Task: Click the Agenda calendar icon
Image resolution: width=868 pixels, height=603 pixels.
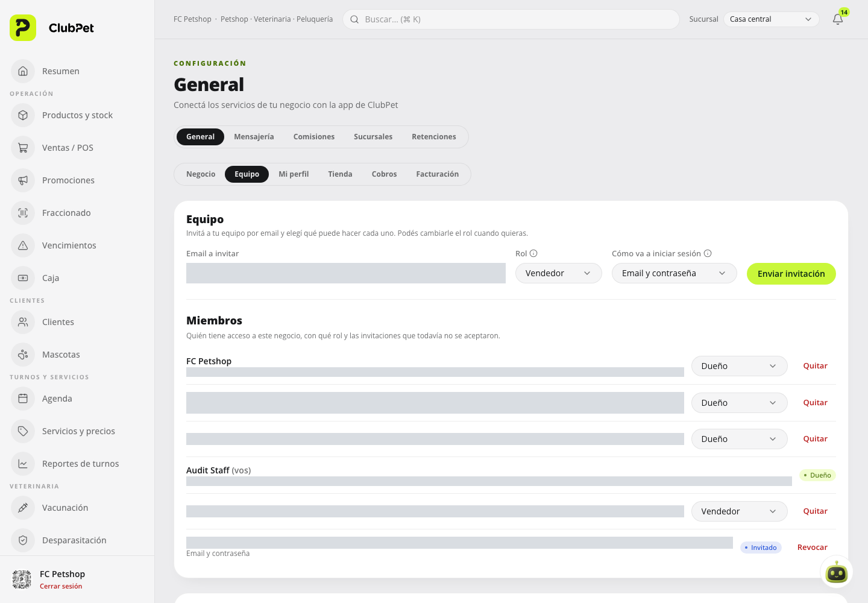Action: [x=23, y=399]
